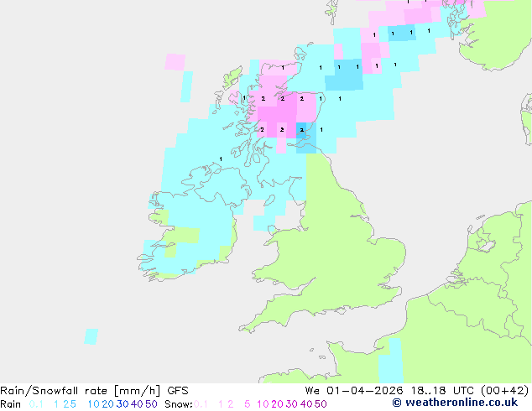This screenshot has height=411, width=532.
Task: Click the "Rain/Snowfall rate [mm/h] GFS" title
Action: 94,391
